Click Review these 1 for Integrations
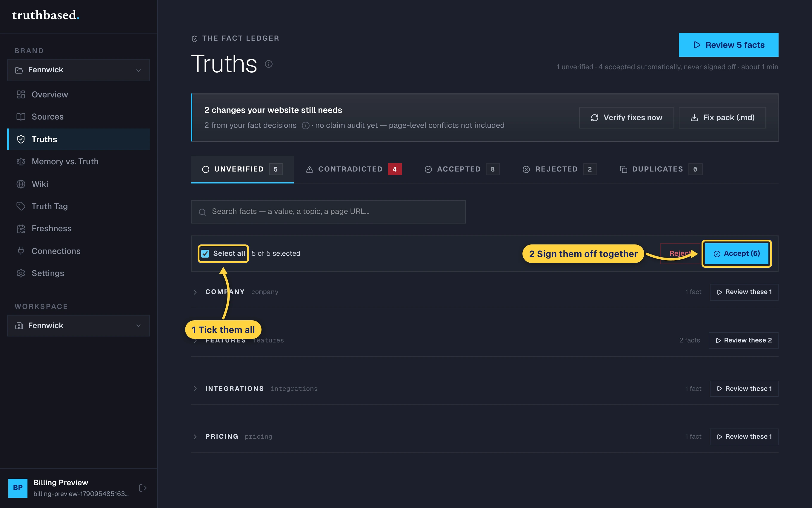The height and width of the screenshot is (508, 812). [744, 388]
